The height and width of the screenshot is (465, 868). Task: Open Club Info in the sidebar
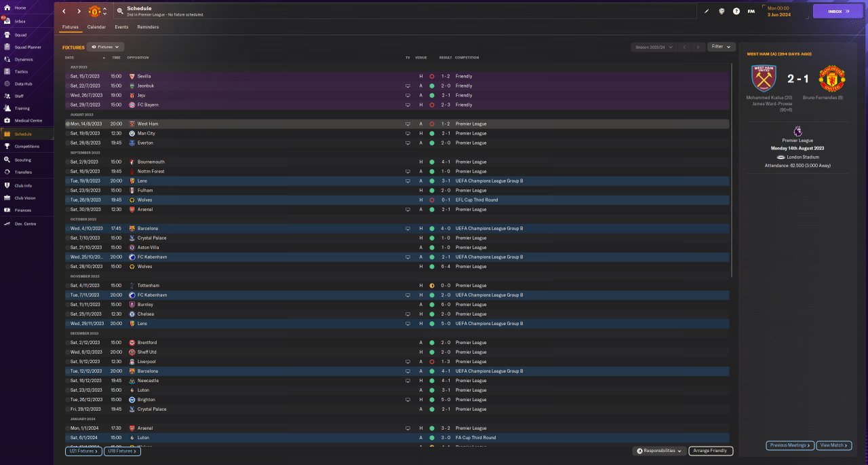(23, 185)
